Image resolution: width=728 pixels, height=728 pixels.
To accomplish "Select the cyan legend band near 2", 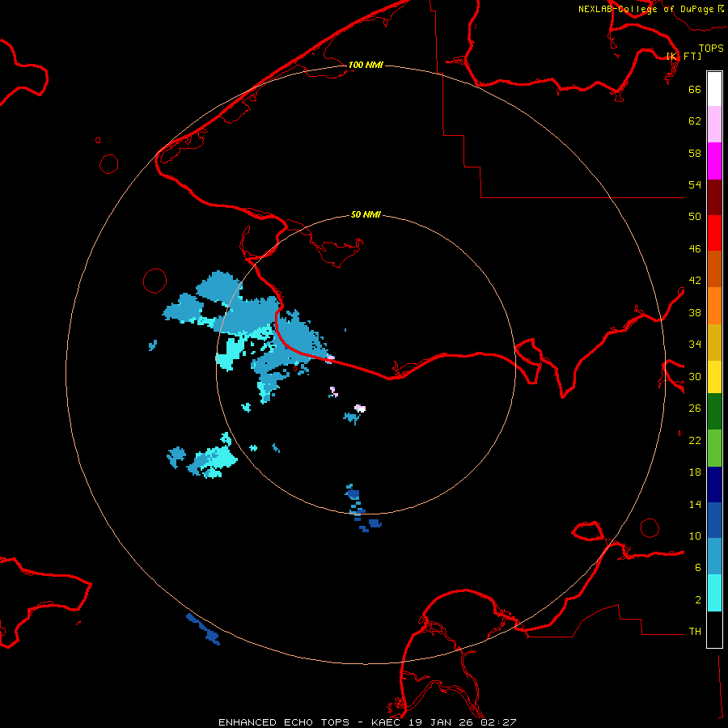I will (714, 593).
